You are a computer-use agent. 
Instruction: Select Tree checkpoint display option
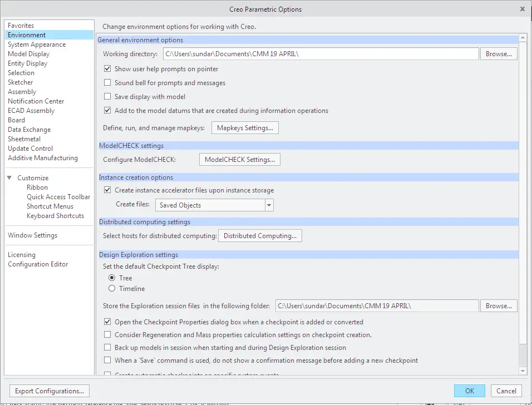[x=112, y=278]
